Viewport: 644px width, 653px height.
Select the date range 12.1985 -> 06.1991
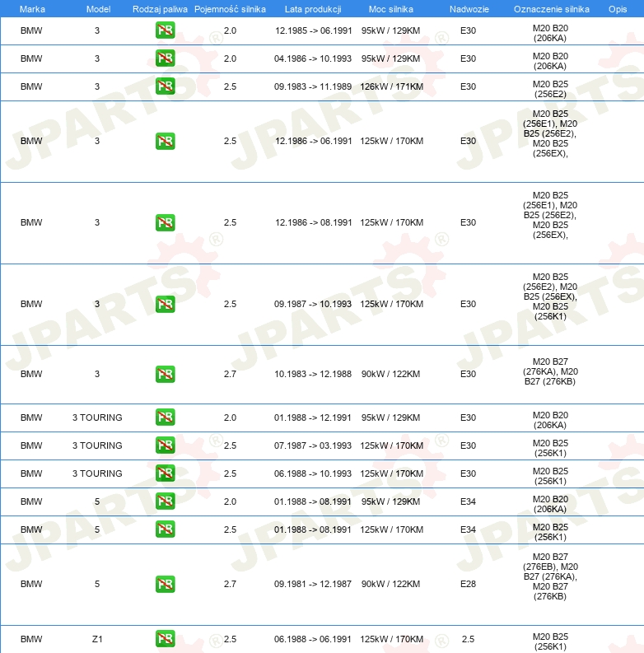(x=313, y=30)
